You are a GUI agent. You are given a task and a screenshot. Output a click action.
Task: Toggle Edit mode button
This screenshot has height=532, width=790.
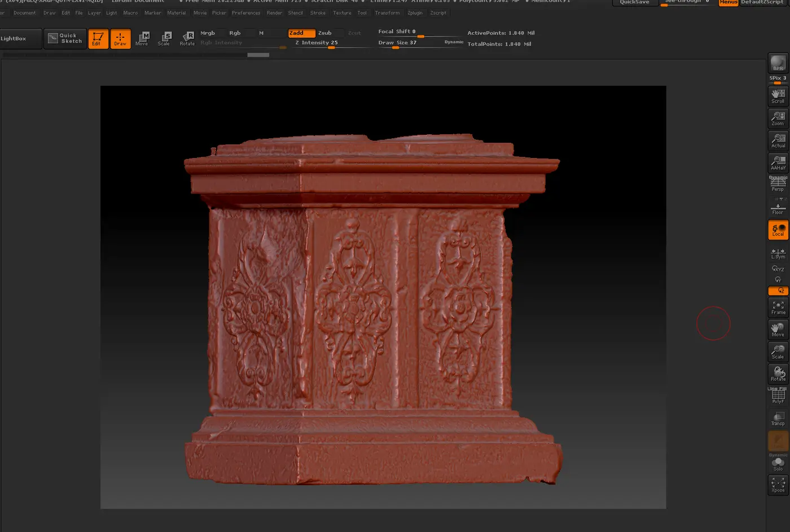tap(98, 38)
